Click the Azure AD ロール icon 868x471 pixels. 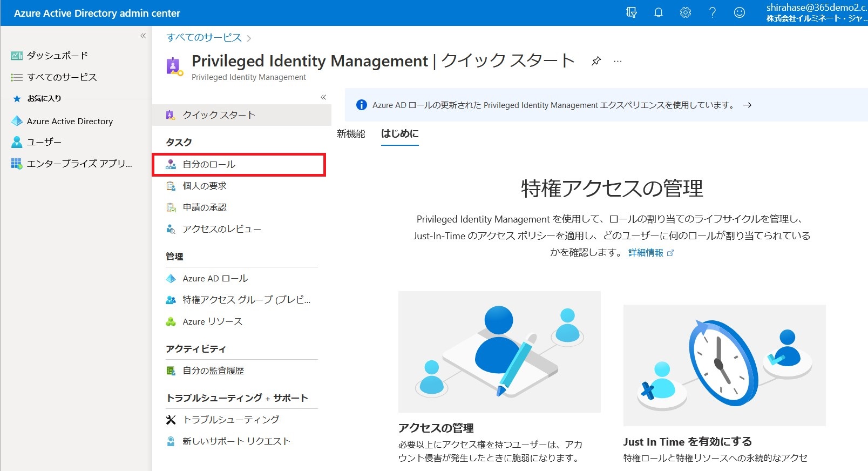coord(171,278)
